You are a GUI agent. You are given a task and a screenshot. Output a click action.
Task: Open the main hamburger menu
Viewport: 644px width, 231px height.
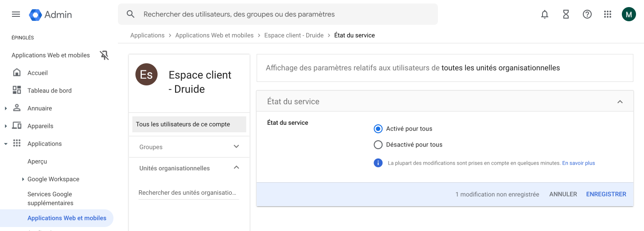[16, 14]
